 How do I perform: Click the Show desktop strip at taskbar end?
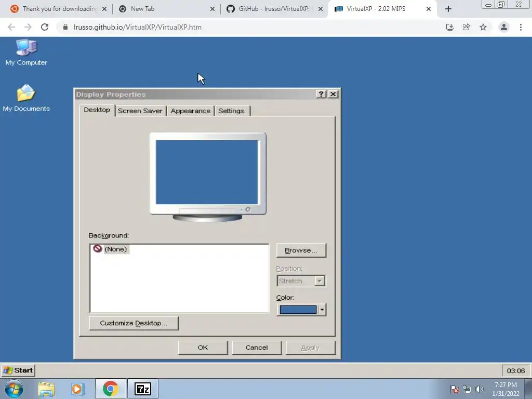click(528, 389)
